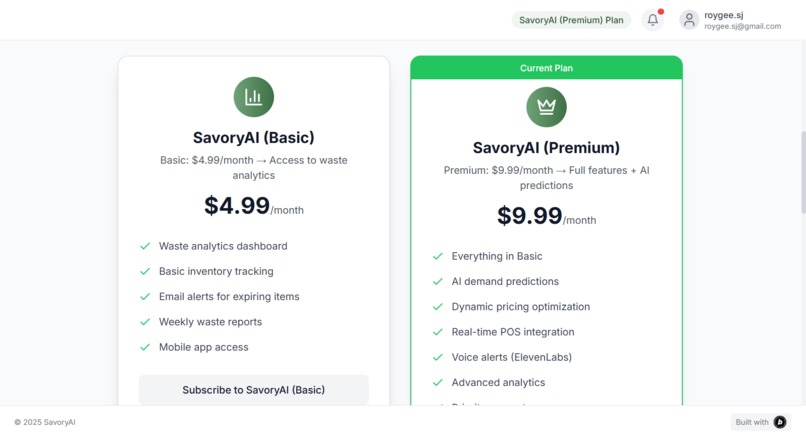Click the roygee.sj@gmail.com email text

(742, 26)
